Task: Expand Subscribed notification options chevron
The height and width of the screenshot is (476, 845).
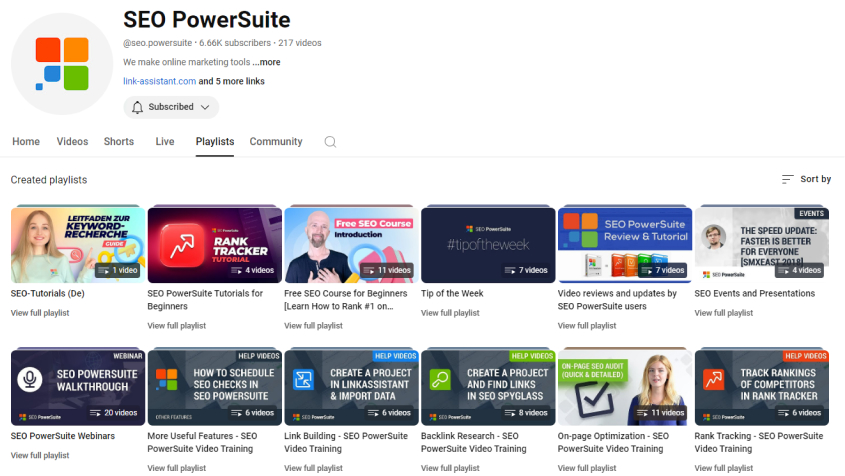Action: coord(205,107)
